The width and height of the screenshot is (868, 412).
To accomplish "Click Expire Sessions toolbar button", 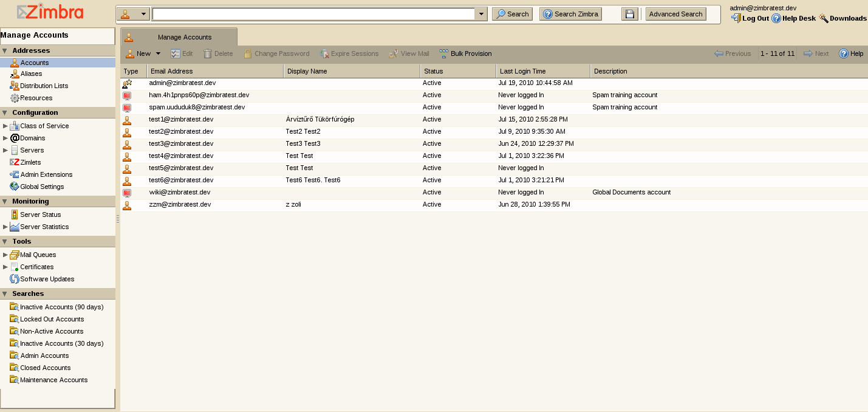I will pos(349,53).
